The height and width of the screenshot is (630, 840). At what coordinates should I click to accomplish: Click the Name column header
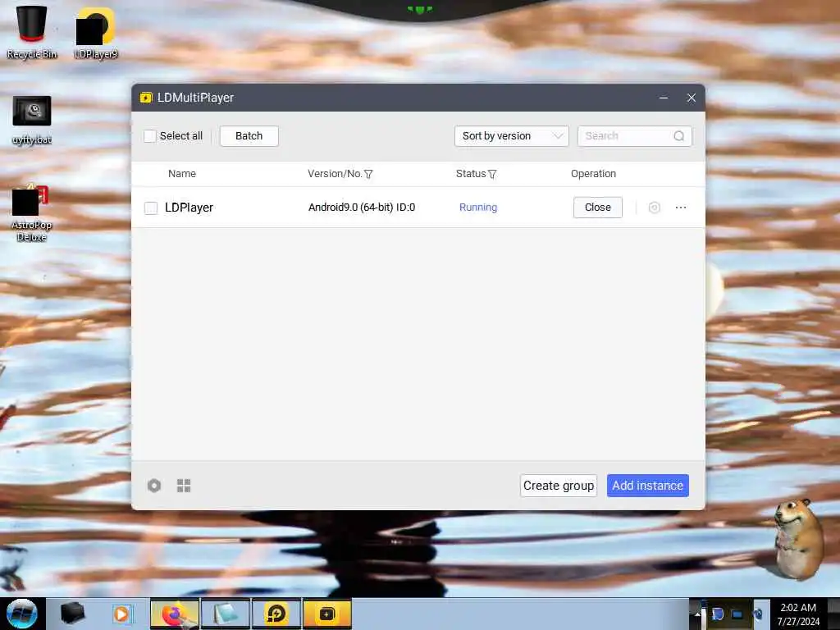(182, 174)
